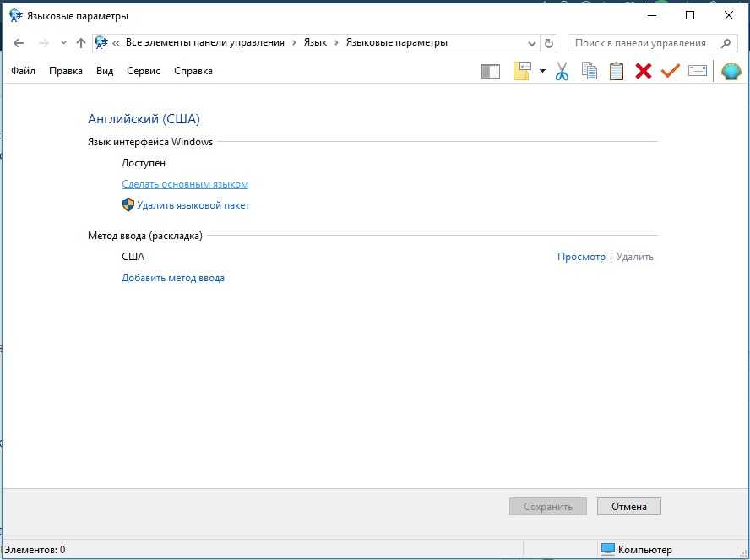Click Удалить языковой пакет link
750x560 pixels.
point(193,205)
